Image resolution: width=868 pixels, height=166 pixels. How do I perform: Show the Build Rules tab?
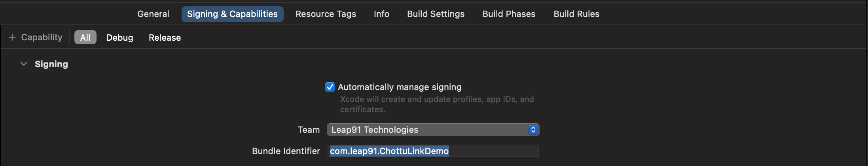(576, 14)
